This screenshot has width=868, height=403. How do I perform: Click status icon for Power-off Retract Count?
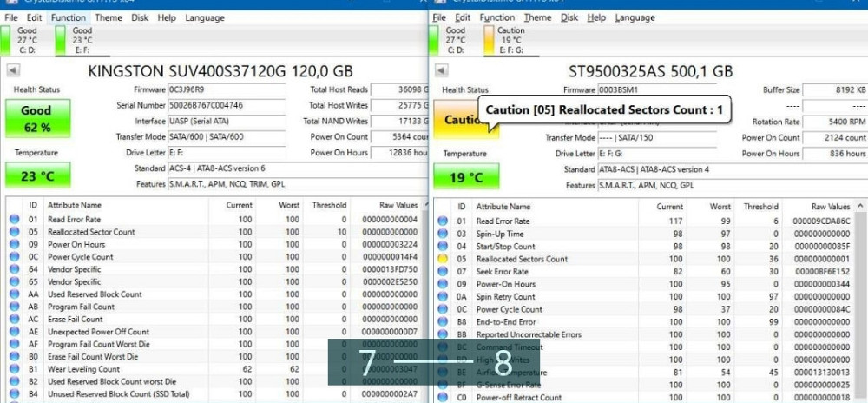pos(443,398)
